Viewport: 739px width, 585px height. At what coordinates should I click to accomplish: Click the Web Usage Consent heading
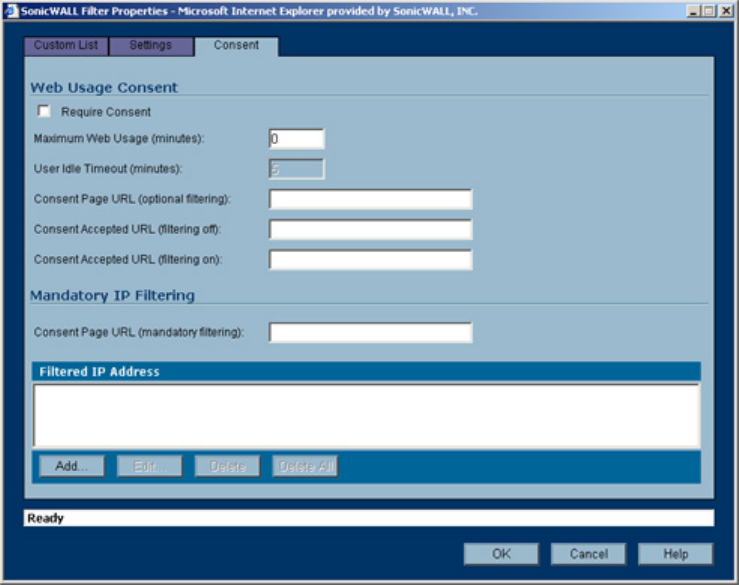point(104,88)
